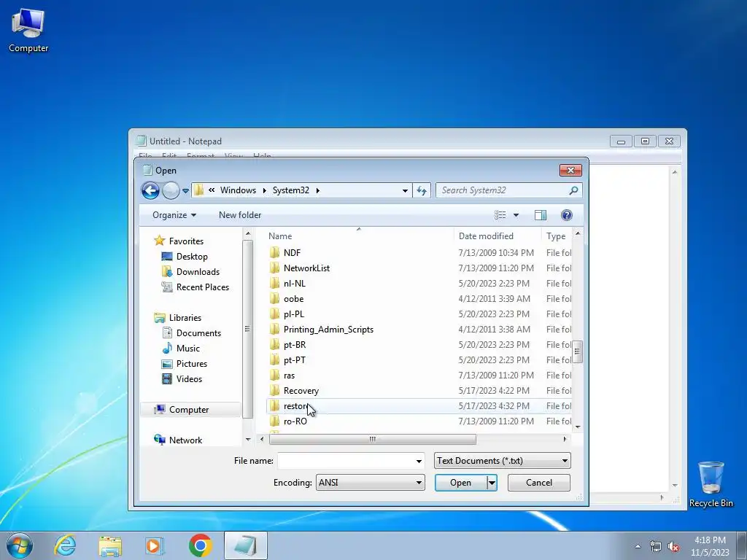Select the NetworkList folder
Viewport: 747px width, 560px height.
(306, 268)
